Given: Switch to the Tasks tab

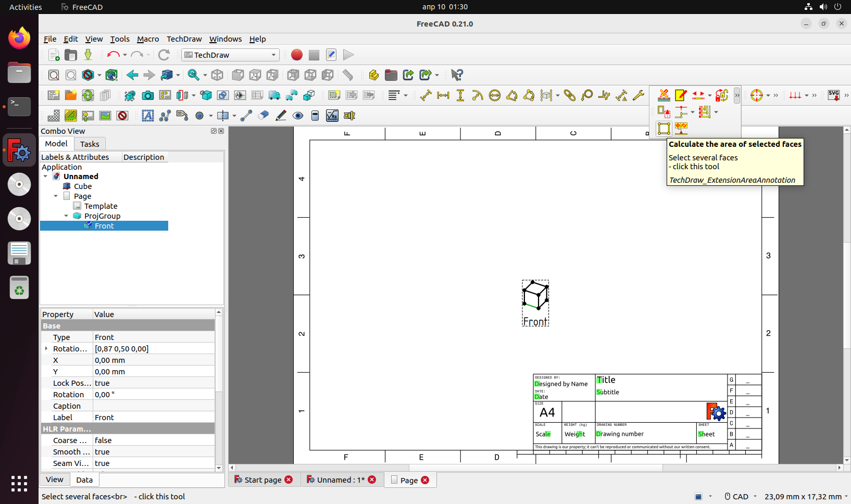Looking at the screenshot, I should coord(90,144).
